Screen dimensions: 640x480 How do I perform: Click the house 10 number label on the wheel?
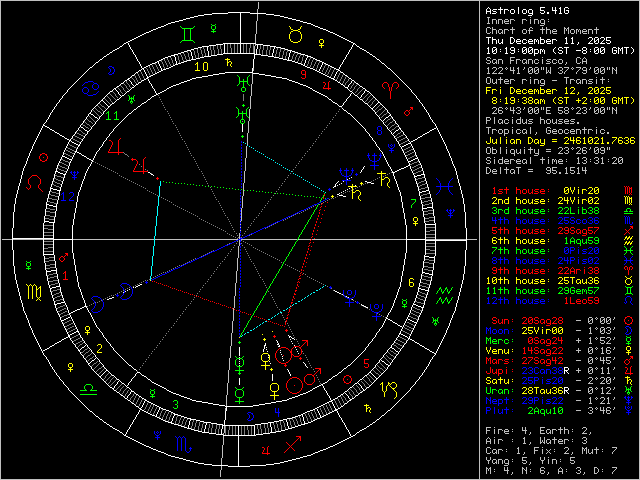click(201, 68)
